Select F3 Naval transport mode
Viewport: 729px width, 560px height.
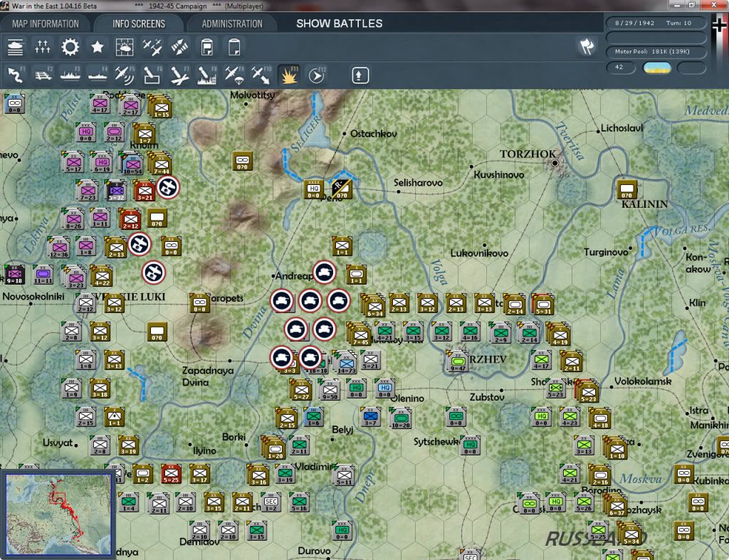pos(70,75)
